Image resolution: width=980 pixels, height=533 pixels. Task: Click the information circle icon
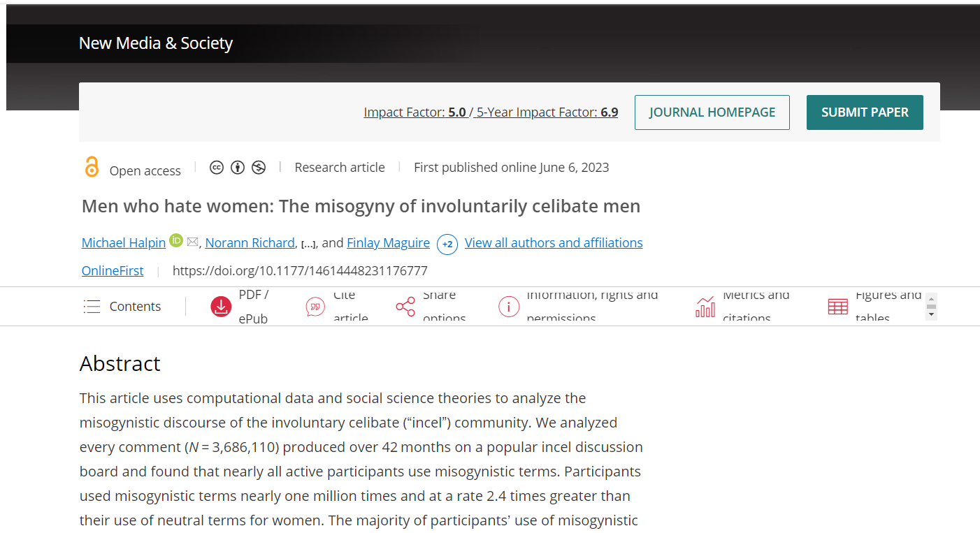tap(508, 307)
